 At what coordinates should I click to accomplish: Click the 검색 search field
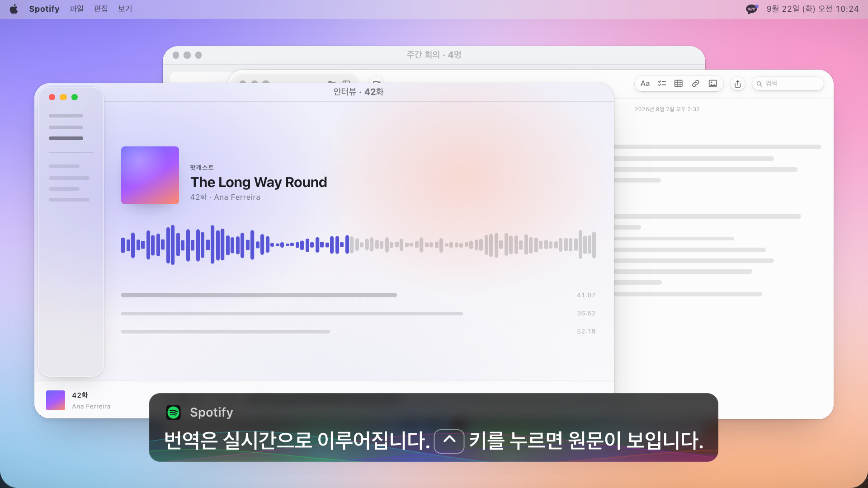(788, 84)
